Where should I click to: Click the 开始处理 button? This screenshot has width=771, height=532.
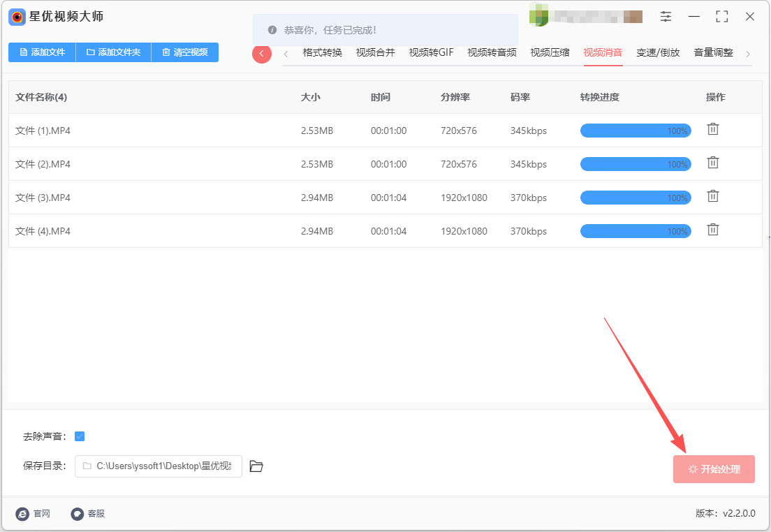(714, 469)
